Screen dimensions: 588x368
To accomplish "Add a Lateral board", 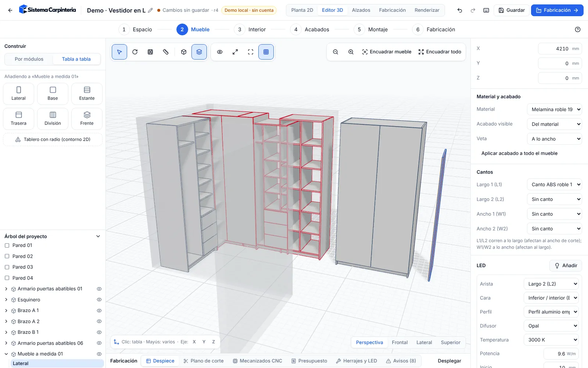I will pyautogui.click(x=18, y=94).
